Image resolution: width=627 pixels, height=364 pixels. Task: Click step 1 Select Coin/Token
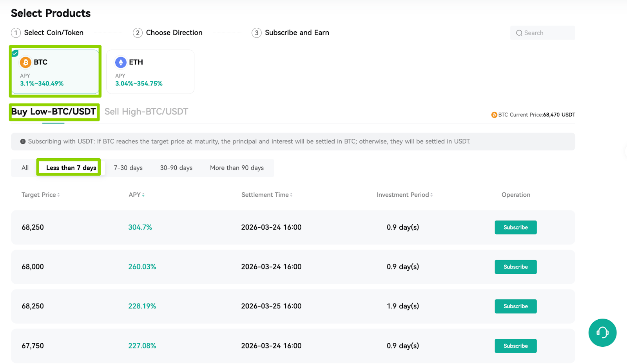[47, 33]
